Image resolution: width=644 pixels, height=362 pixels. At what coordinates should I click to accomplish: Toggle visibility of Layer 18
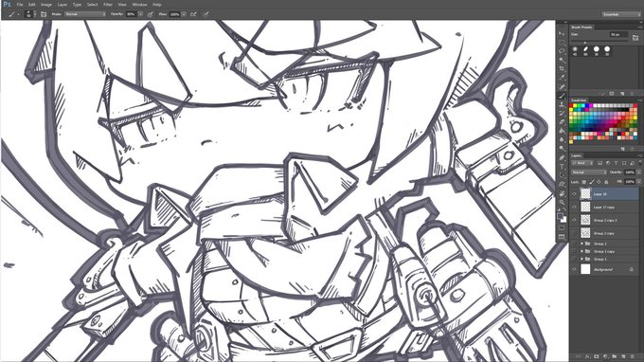pyautogui.click(x=574, y=194)
